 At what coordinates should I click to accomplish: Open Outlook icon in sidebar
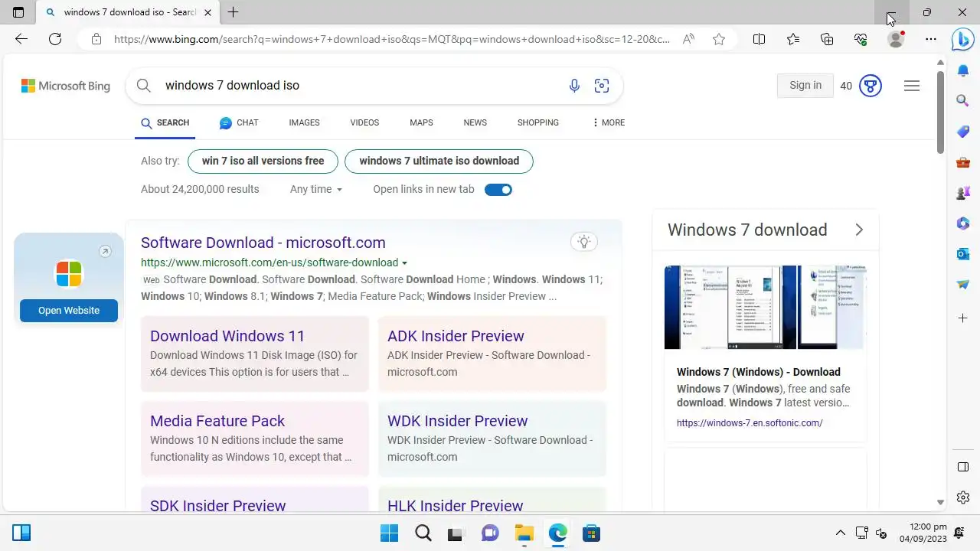click(x=963, y=254)
